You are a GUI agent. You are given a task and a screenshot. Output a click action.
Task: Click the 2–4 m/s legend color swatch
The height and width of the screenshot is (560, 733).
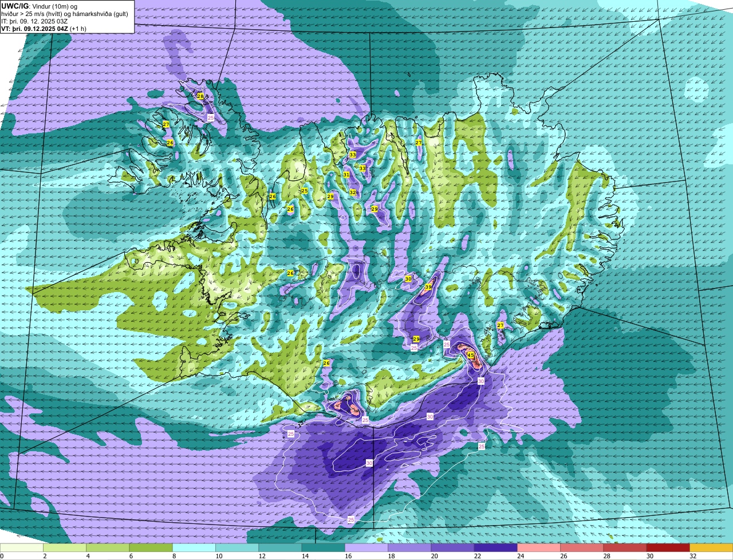coord(65,548)
